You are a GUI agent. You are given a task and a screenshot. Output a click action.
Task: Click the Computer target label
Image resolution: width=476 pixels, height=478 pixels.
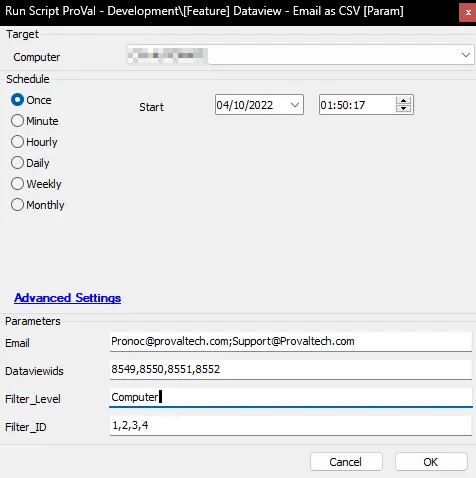tap(37, 57)
